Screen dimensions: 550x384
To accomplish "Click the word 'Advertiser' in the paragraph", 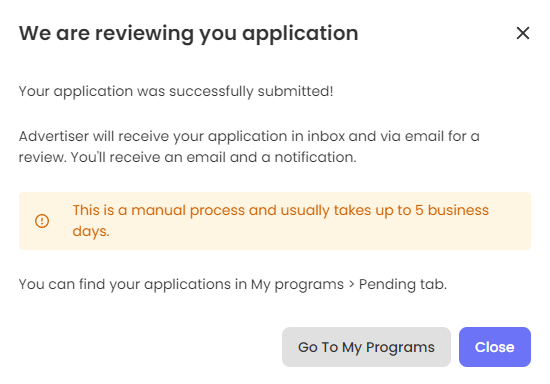I will [x=54, y=136].
